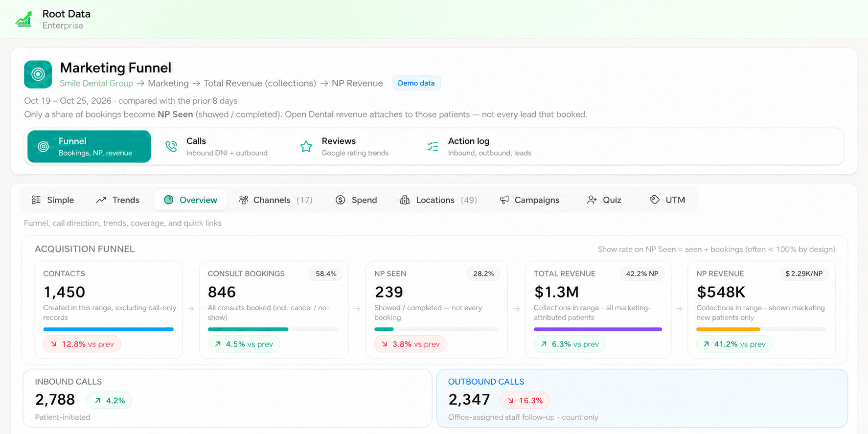This screenshot has height=434, width=868.
Task: Click the 4.5% vs prev badge
Action: click(x=244, y=344)
